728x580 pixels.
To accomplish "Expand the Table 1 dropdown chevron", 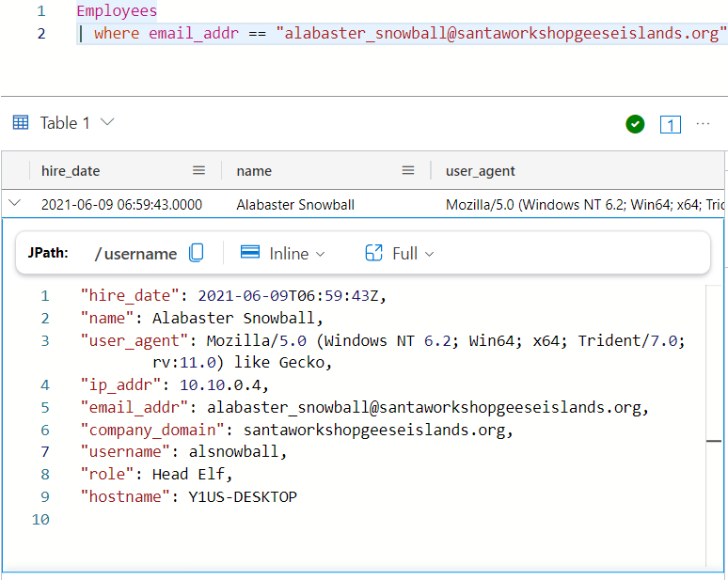I will coord(107,123).
